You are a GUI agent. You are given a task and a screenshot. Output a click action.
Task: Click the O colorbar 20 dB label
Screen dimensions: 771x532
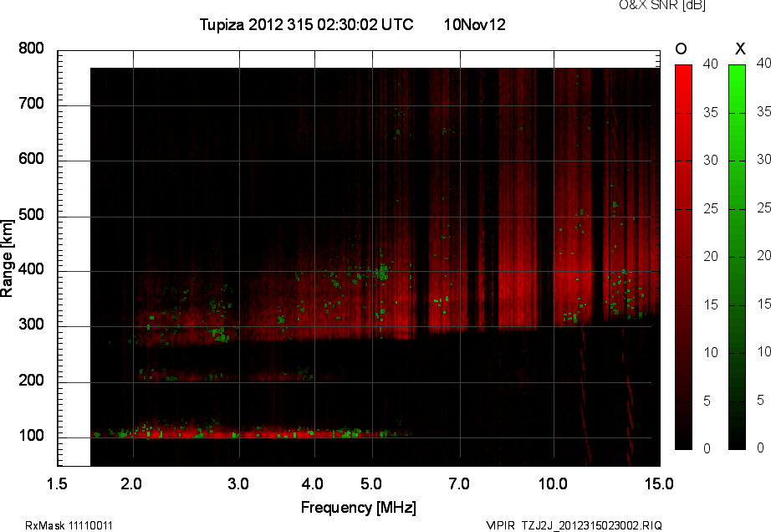(x=711, y=256)
